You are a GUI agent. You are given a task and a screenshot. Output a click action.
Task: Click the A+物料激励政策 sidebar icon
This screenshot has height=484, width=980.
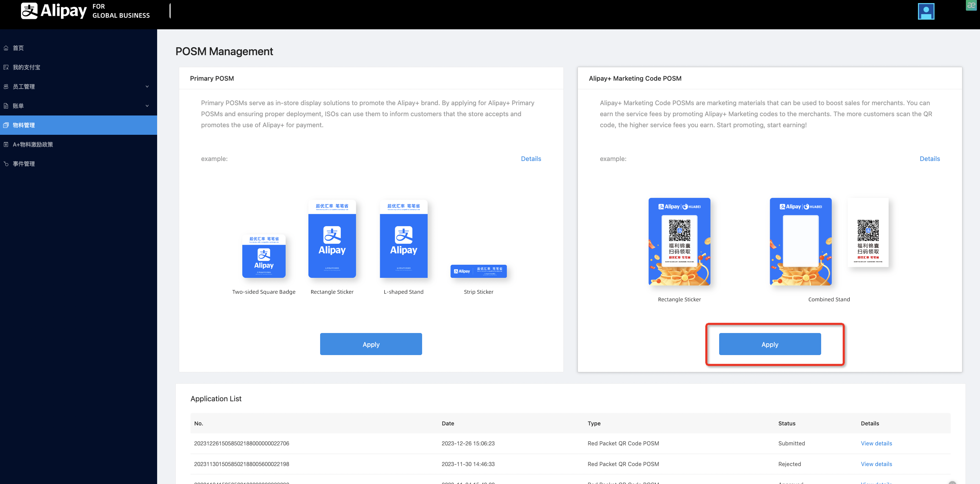[x=6, y=144]
